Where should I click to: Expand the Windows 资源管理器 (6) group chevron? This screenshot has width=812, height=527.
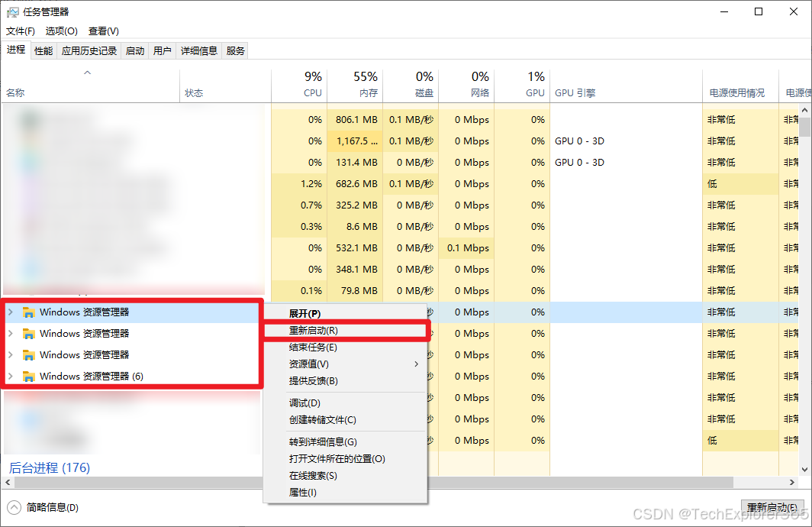point(11,377)
